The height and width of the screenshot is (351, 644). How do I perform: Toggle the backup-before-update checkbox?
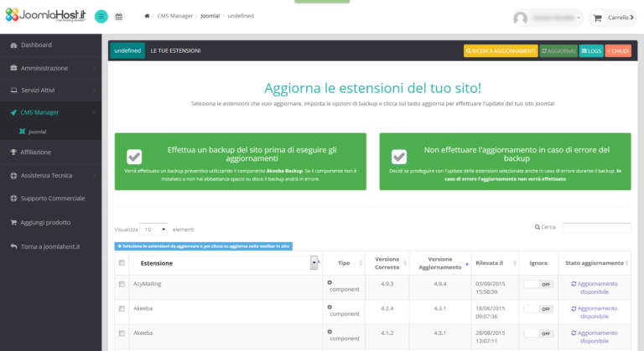134,156
